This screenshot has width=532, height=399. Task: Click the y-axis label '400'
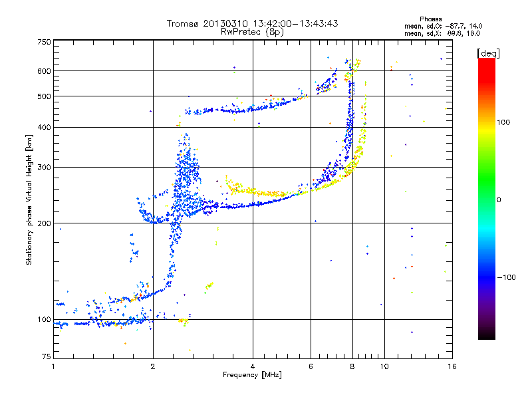[x=44, y=128]
